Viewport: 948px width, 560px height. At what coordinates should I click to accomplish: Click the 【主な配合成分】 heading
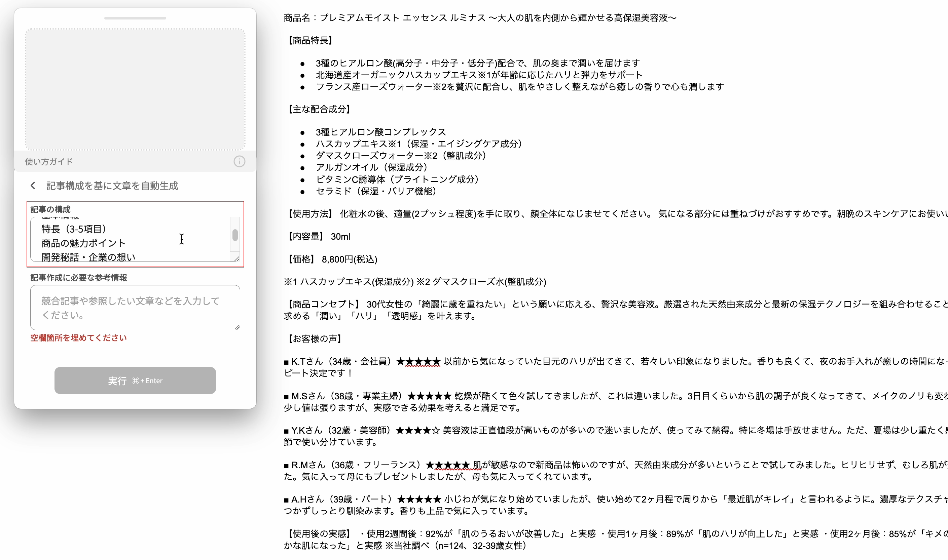pyautogui.click(x=319, y=110)
